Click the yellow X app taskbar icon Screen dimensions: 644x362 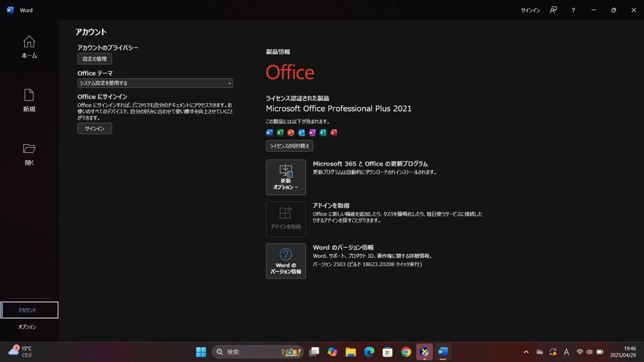click(x=425, y=352)
